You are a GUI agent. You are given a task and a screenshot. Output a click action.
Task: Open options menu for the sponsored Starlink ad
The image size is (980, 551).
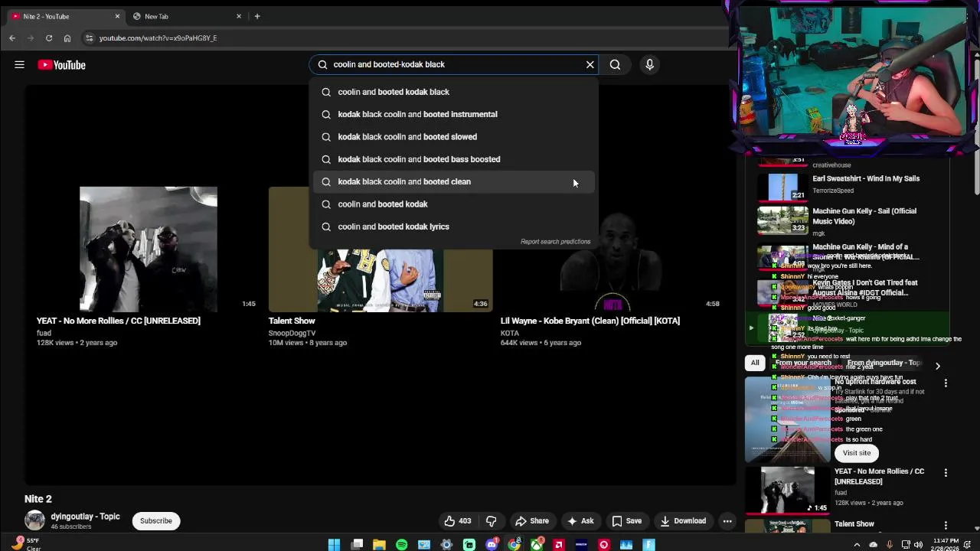coord(946,383)
